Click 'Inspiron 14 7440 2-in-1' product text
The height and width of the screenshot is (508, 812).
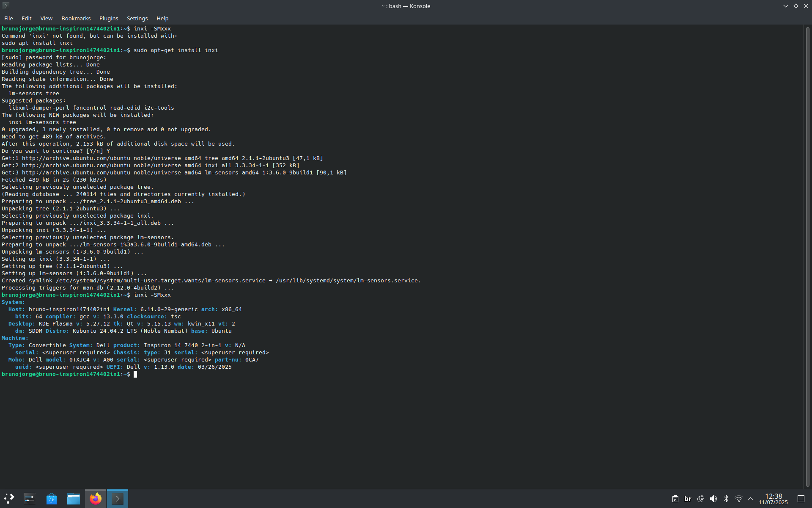pos(183,345)
